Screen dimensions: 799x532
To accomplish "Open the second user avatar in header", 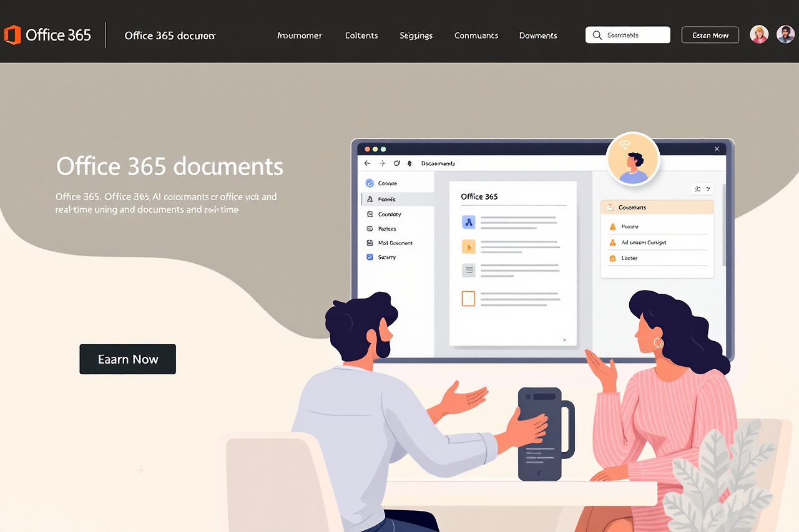I will (x=785, y=34).
